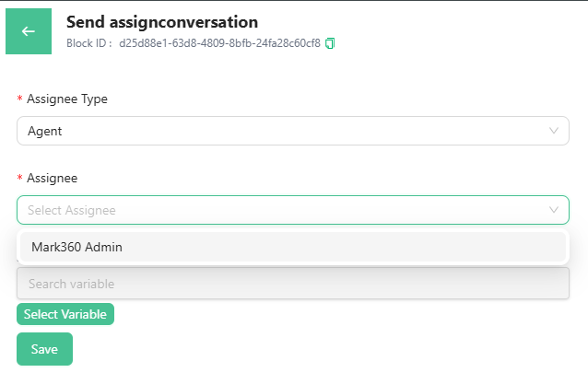Click the Send assignconversation title

(162, 21)
